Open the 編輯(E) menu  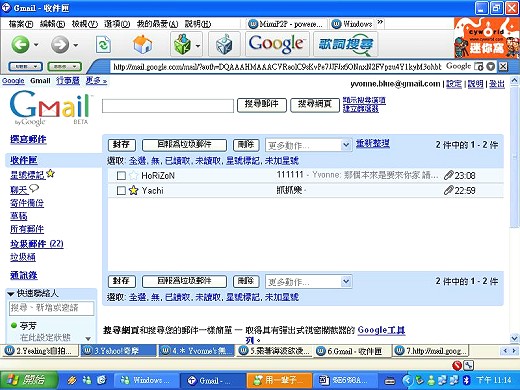52,24
